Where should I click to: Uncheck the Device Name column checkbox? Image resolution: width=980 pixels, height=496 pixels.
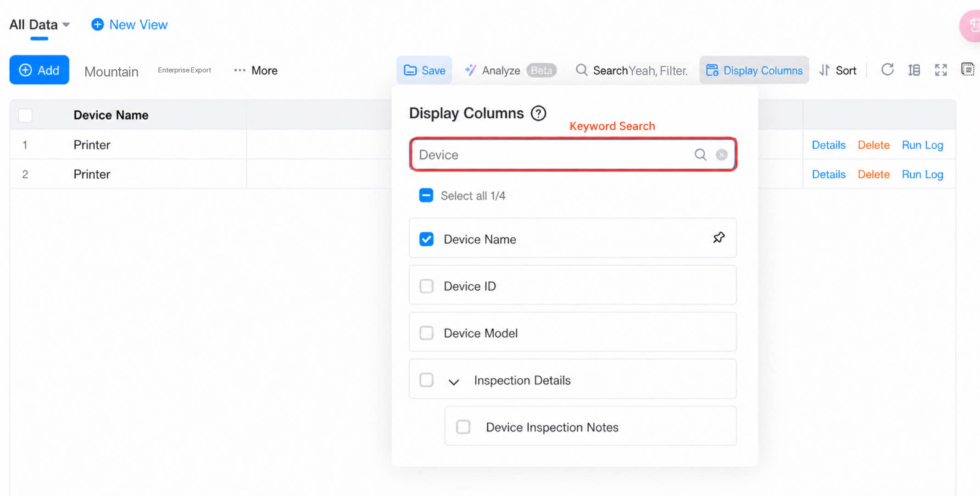pos(426,239)
